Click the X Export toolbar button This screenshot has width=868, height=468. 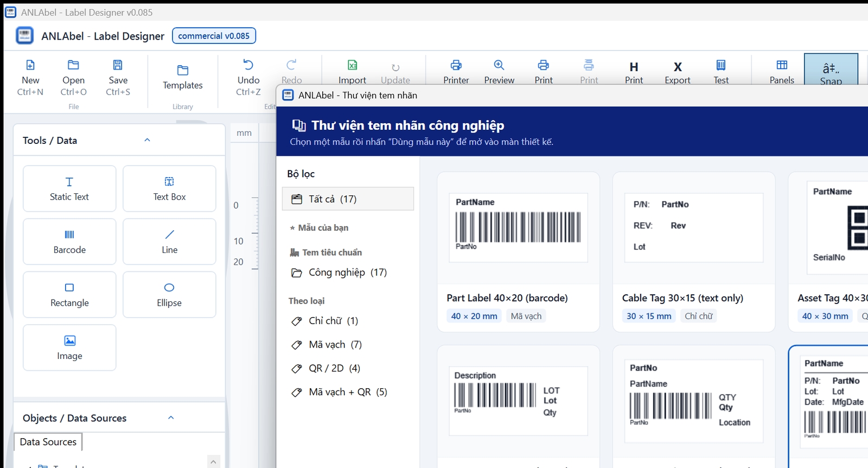click(678, 72)
